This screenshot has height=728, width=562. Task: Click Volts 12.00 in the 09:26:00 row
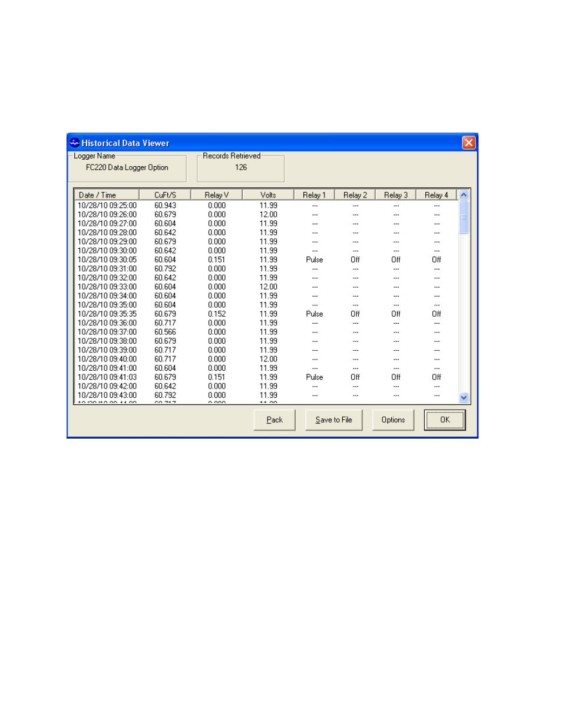(x=268, y=215)
